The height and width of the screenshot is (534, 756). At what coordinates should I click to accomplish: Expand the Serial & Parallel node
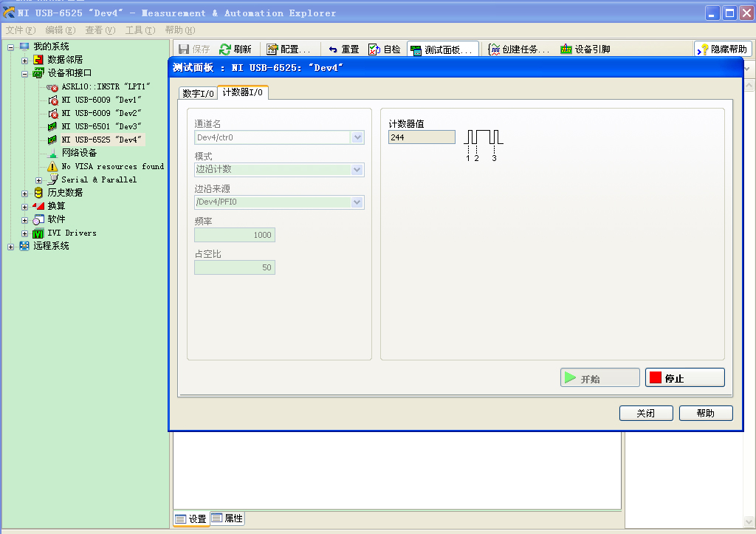pos(38,180)
